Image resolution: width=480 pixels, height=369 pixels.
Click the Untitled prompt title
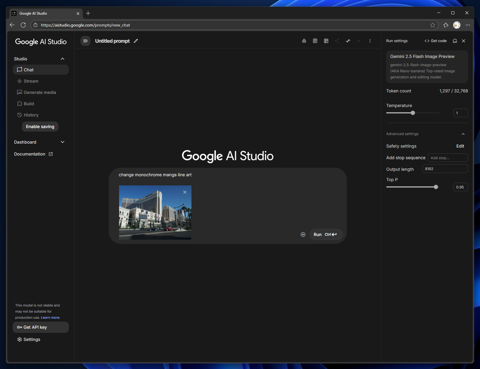pos(112,41)
